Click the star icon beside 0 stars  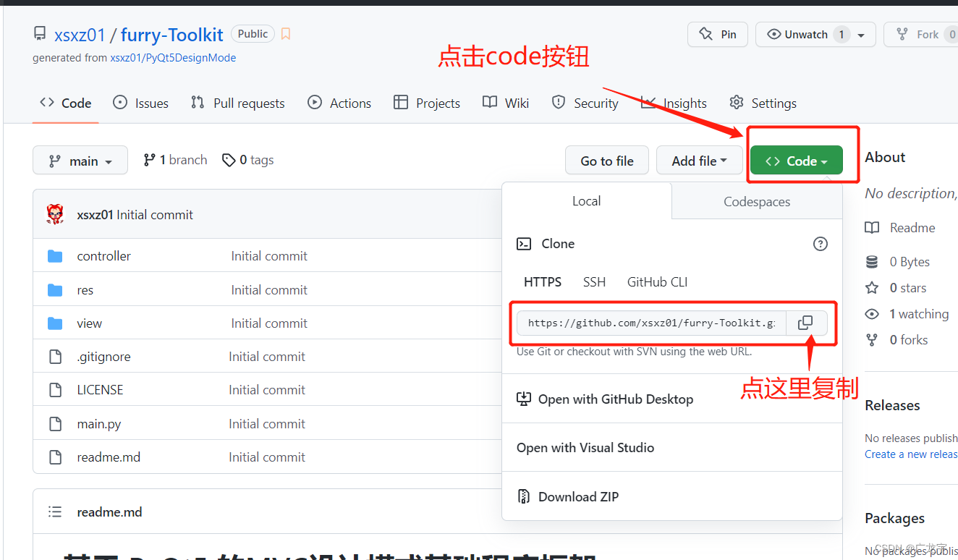tap(873, 288)
